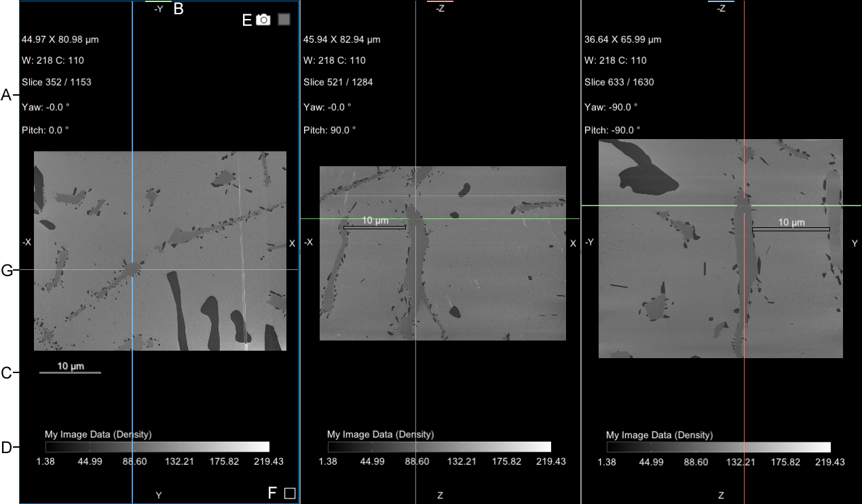
Task: Click the 10 µm scale bar in right view
Action: pyautogui.click(x=791, y=229)
